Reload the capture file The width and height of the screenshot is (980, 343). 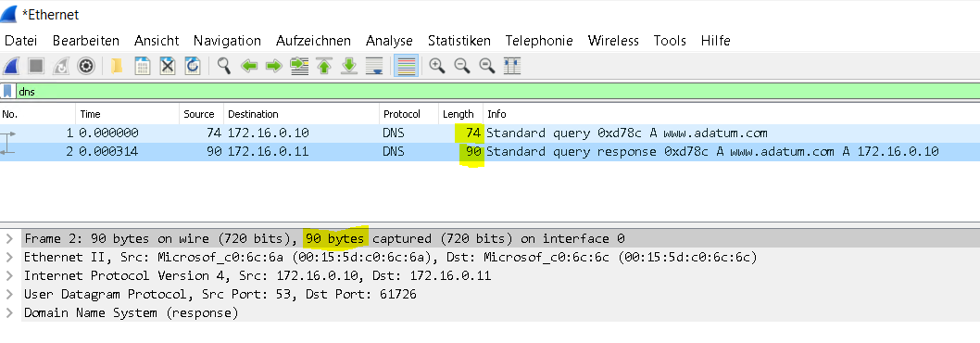[x=193, y=66]
